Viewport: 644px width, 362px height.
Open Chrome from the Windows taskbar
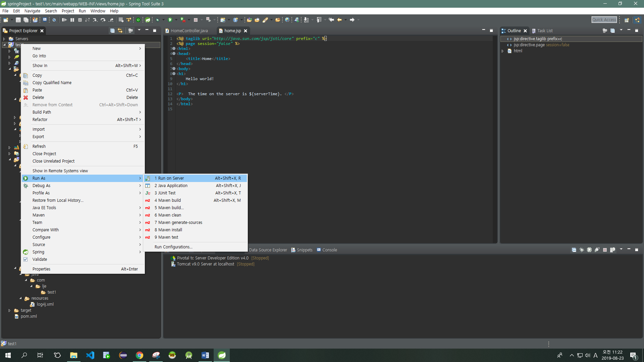pos(140,355)
